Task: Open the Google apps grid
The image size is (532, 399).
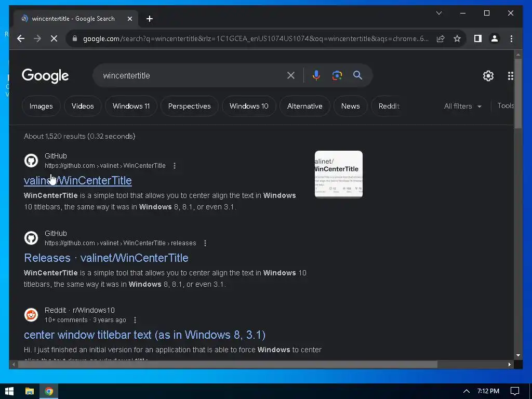Action: 510,76
